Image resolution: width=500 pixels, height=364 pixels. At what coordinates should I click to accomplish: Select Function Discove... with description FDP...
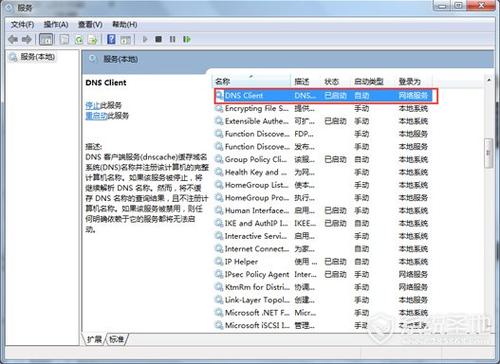point(323,134)
